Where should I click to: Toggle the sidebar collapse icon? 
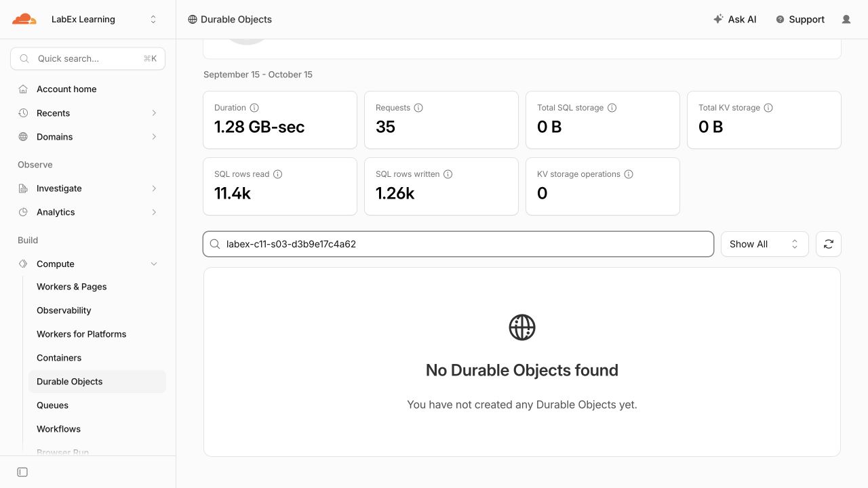tap(22, 472)
